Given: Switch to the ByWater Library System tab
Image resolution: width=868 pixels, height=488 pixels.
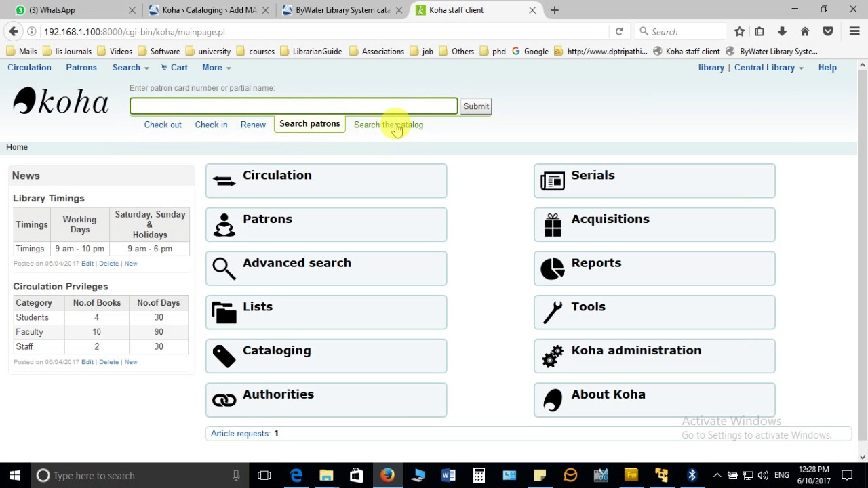Looking at the screenshot, I should point(342,10).
